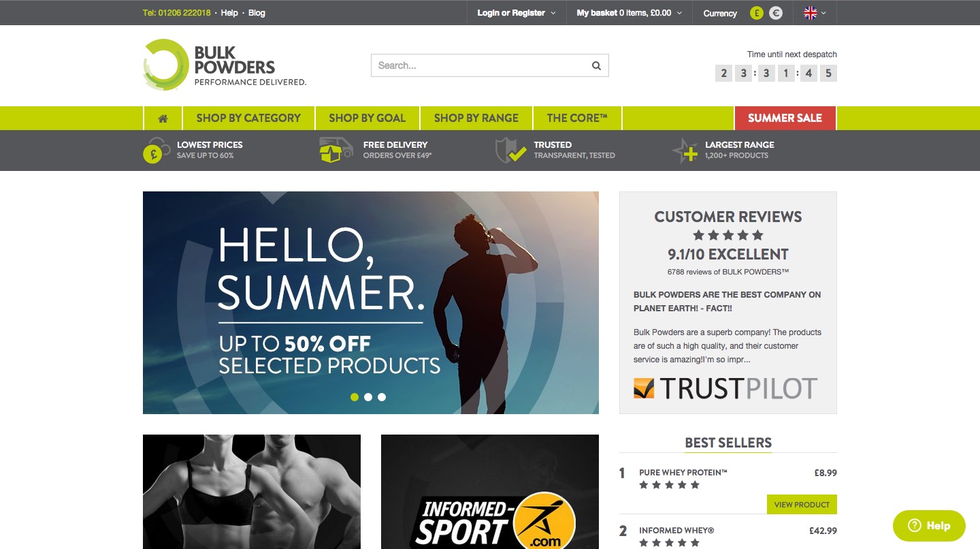
Task: Open the Shop by Category menu
Action: pos(248,118)
